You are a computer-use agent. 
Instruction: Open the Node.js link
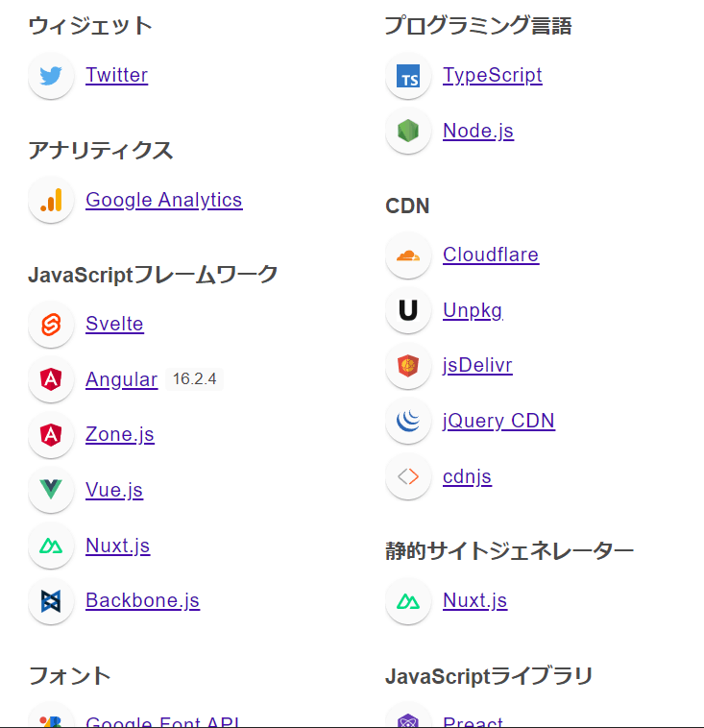pyautogui.click(x=478, y=131)
